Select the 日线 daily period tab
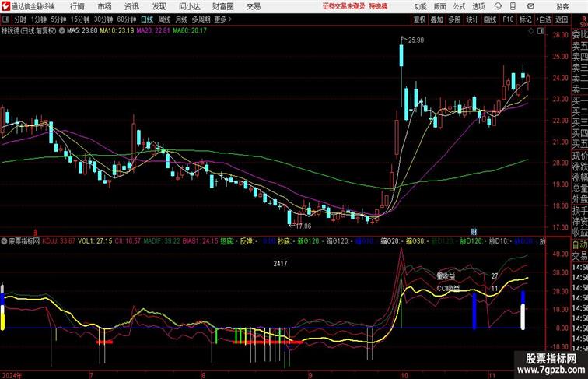 pos(147,19)
